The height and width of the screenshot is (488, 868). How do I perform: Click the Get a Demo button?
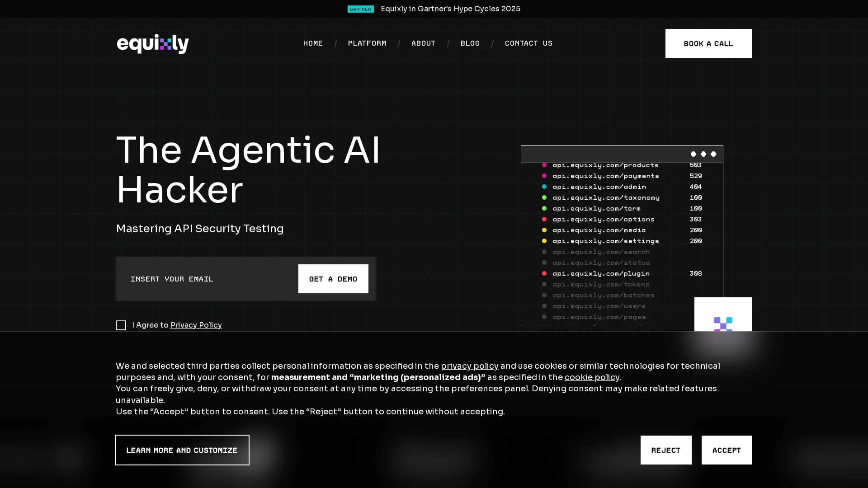click(x=333, y=279)
